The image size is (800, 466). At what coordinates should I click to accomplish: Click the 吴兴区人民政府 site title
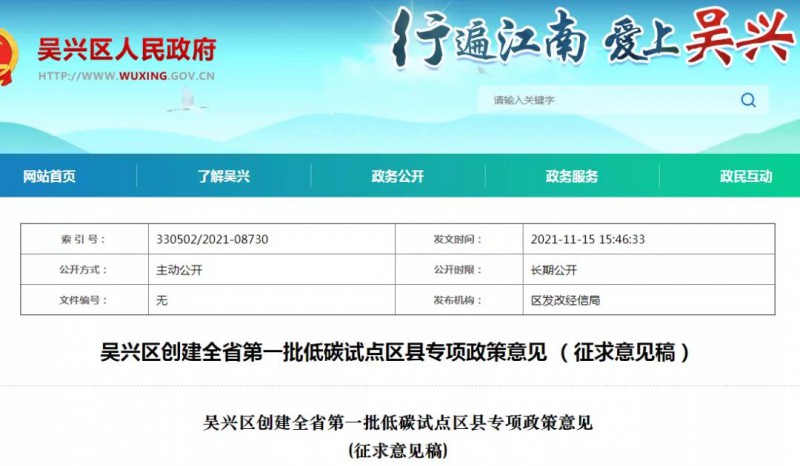coord(126,47)
